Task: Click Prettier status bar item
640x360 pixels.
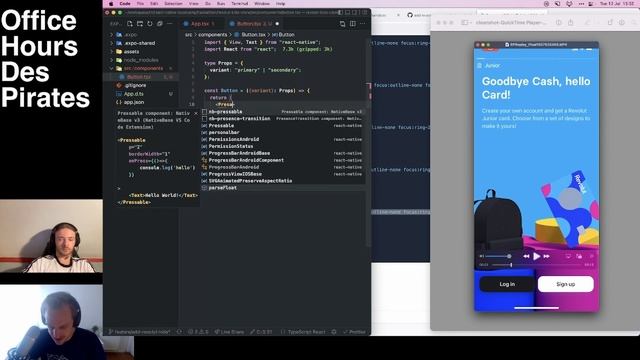Action: 354,332
